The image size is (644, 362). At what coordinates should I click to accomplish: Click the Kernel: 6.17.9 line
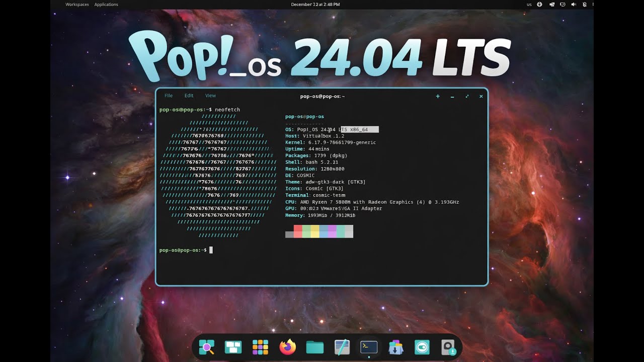[331, 143]
